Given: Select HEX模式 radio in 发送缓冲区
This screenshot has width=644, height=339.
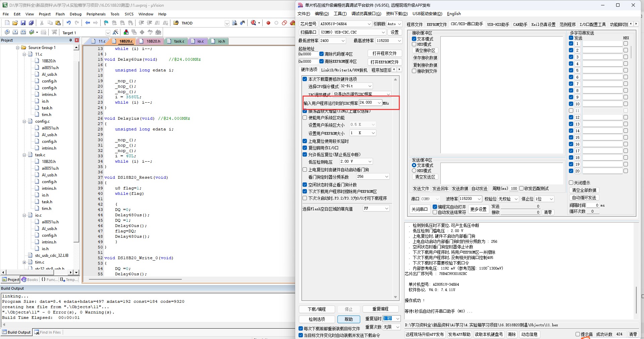Looking at the screenshot, I should pyautogui.click(x=414, y=171).
